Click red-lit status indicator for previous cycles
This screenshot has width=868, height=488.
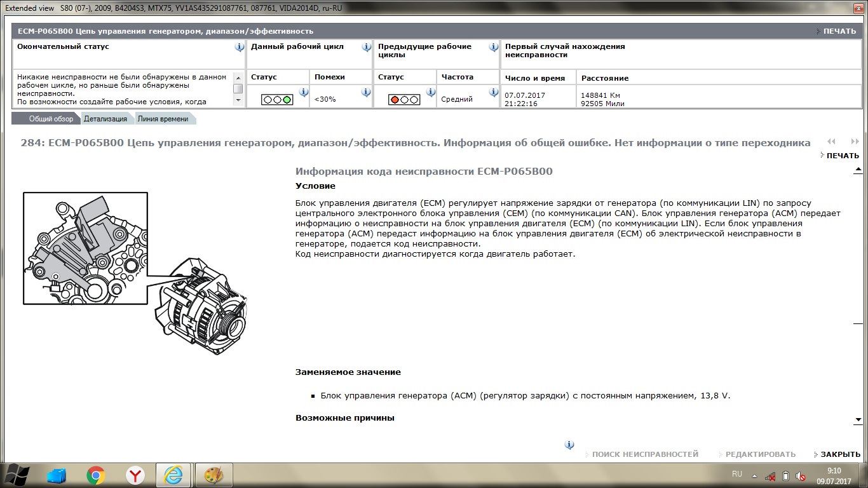pyautogui.click(x=404, y=100)
